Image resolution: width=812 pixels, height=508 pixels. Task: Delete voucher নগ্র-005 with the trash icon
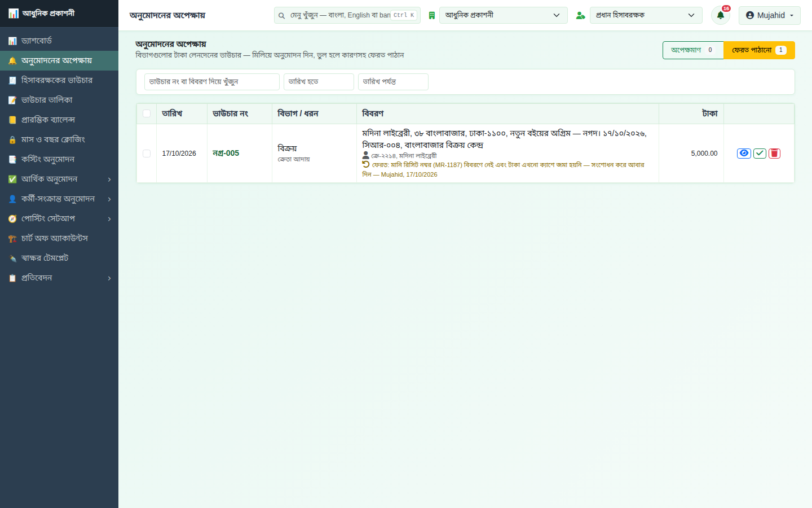click(774, 154)
